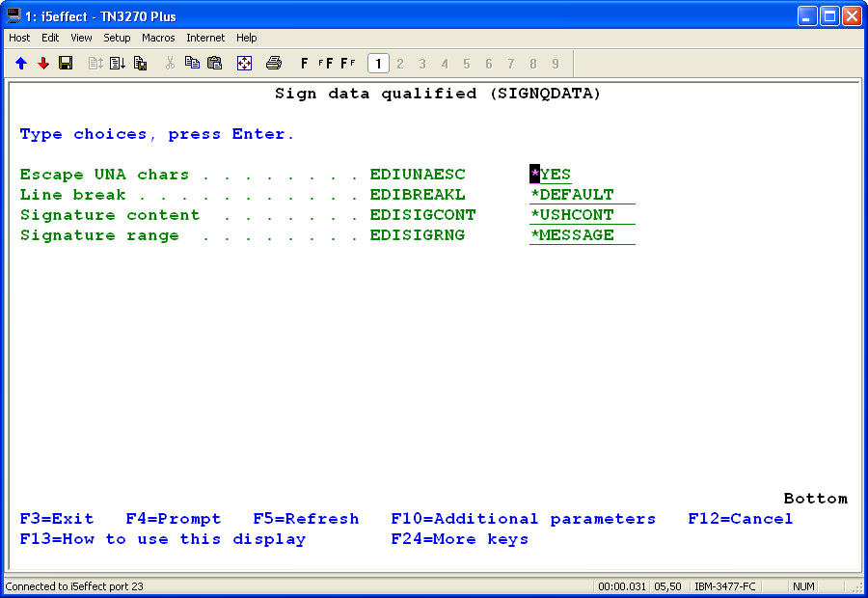Screen dimensions: 868x598
Task: Click the Escape UNA chars *YES field
Action: click(551, 175)
